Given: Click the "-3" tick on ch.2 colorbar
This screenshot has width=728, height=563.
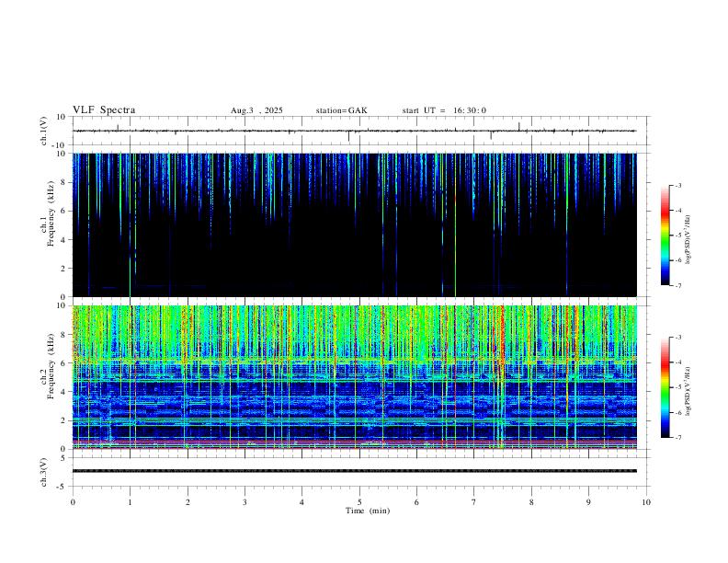Looking at the screenshot, I should [677, 338].
